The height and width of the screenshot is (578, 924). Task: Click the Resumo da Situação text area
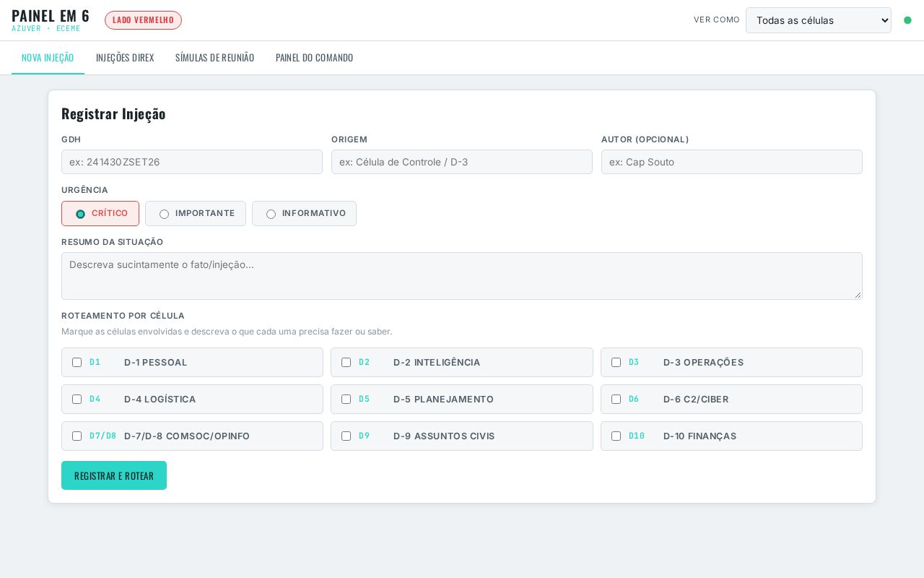[x=462, y=276]
